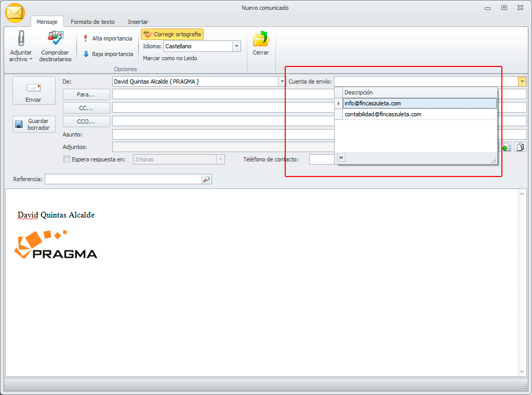Click Corregir ortografía button
532x395 pixels.
(x=172, y=34)
